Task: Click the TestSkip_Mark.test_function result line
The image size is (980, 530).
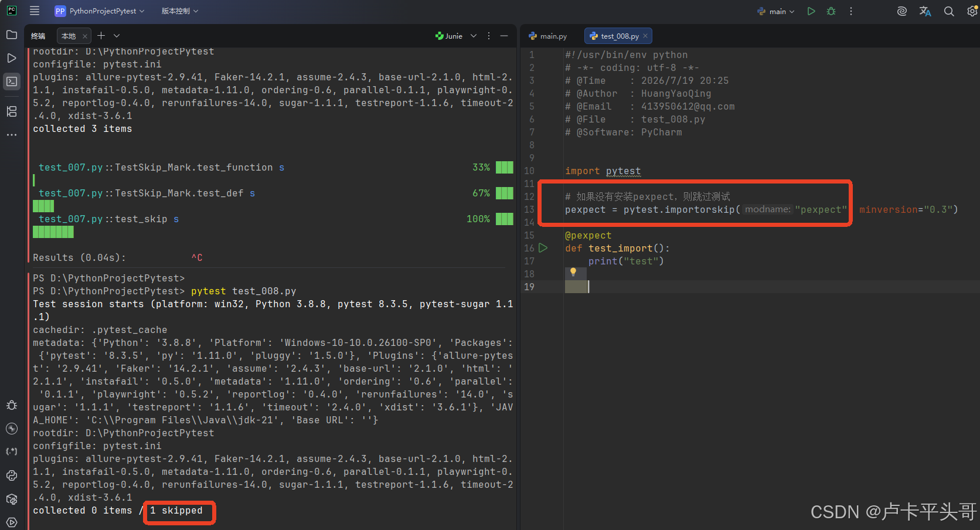Action: click(162, 167)
